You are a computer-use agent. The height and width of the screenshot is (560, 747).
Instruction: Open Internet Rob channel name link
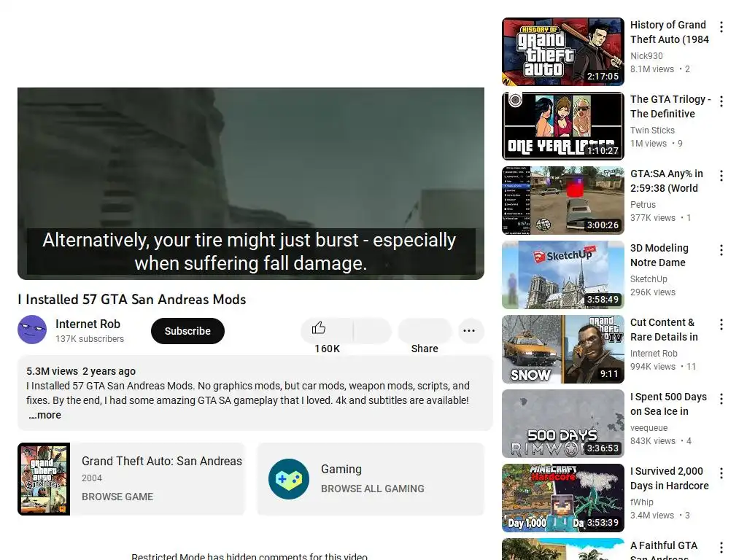click(88, 324)
